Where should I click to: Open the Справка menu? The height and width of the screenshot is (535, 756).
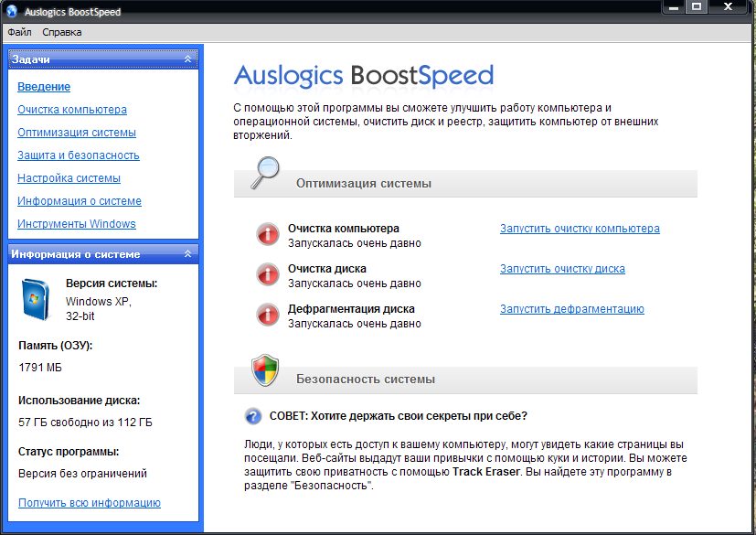tap(61, 32)
